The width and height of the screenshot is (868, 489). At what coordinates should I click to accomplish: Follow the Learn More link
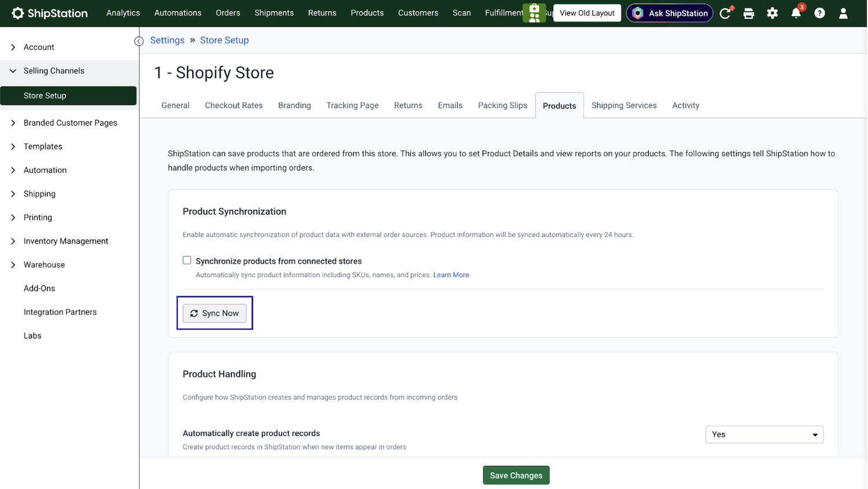[x=451, y=275]
